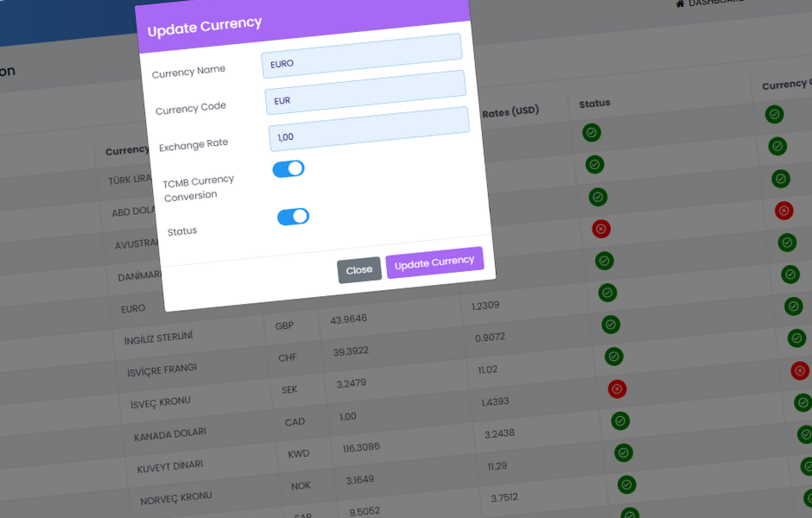Click the "11.02" USD rate value
The image size is (812, 518).
click(x=488, y=370)
